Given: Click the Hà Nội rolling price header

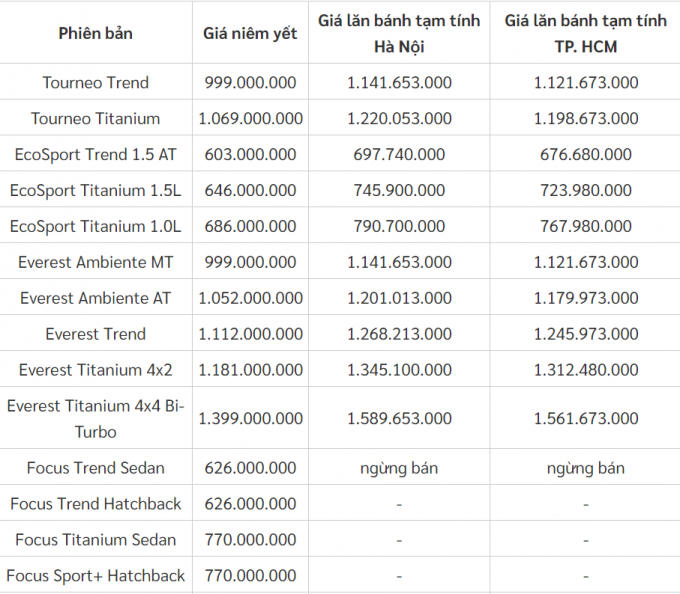Looking at the screenshot, I should [x=399, y=33].
